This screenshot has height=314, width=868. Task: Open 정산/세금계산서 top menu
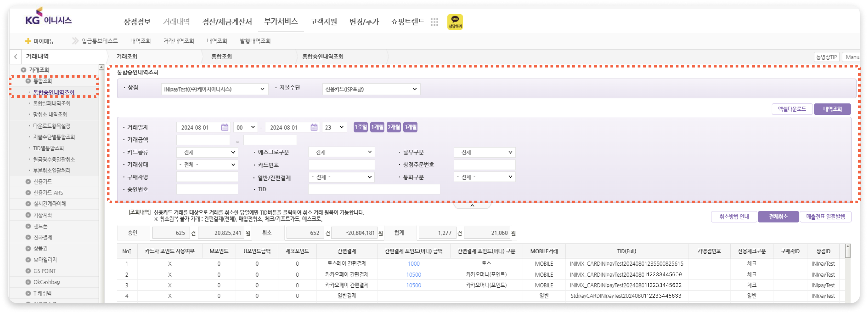pyautogui.click(x=227, y=22)
